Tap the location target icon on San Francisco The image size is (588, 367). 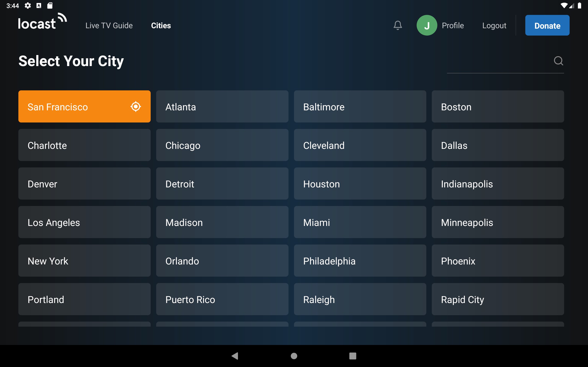coord(136,107)
